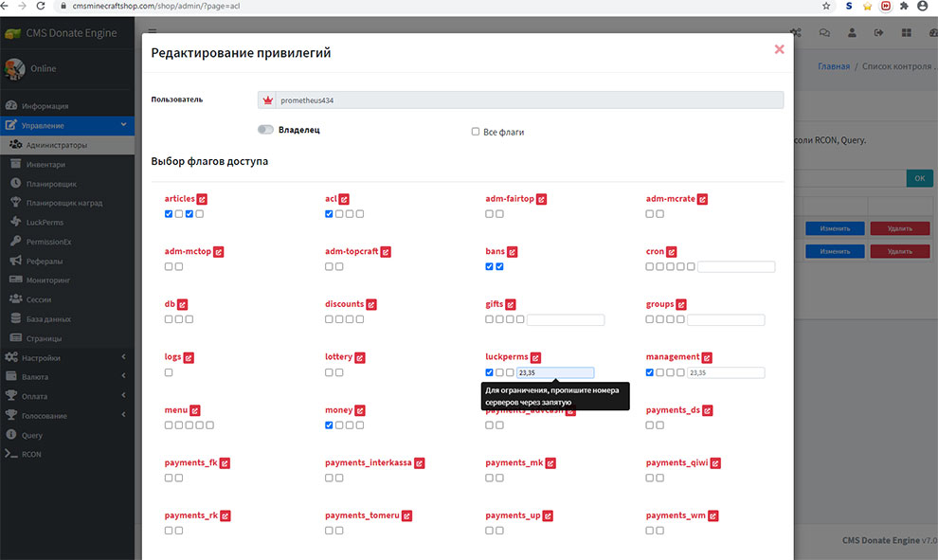
Task: Check the logs flag checkbox
Action: [x=169, y=372]
